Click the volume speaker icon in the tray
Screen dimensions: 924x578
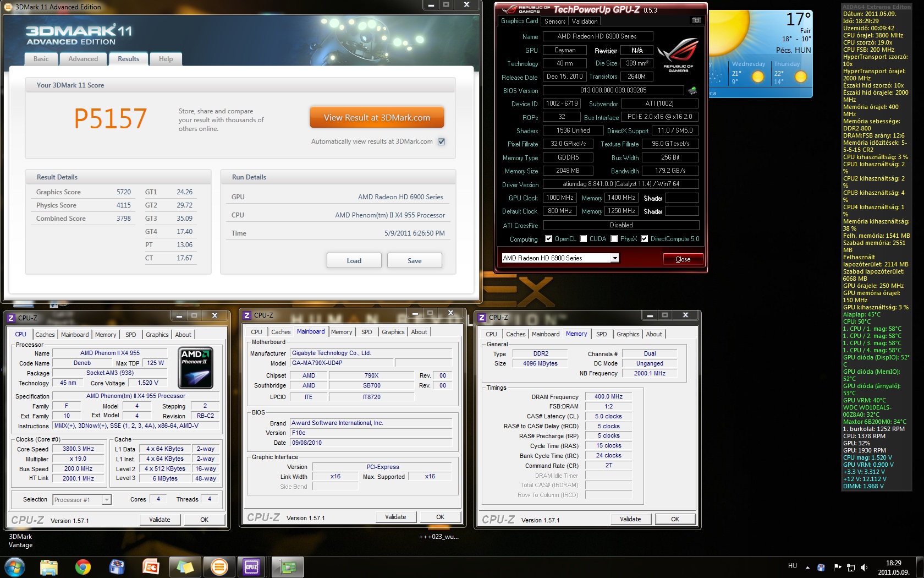[x=864, y=567]
